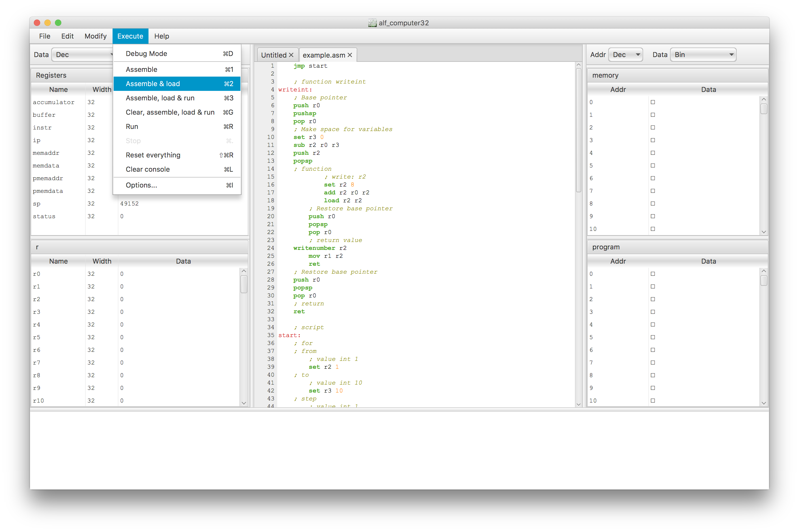The image size is (799, 532).
Task: Choose Reset everything
Action: pyautogui.click(x=177, y=155)
